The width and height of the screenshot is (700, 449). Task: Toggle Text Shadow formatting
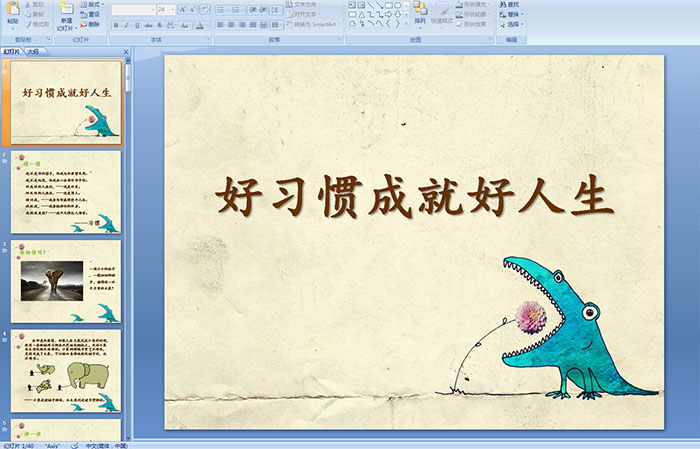click(x=159, y=25)
